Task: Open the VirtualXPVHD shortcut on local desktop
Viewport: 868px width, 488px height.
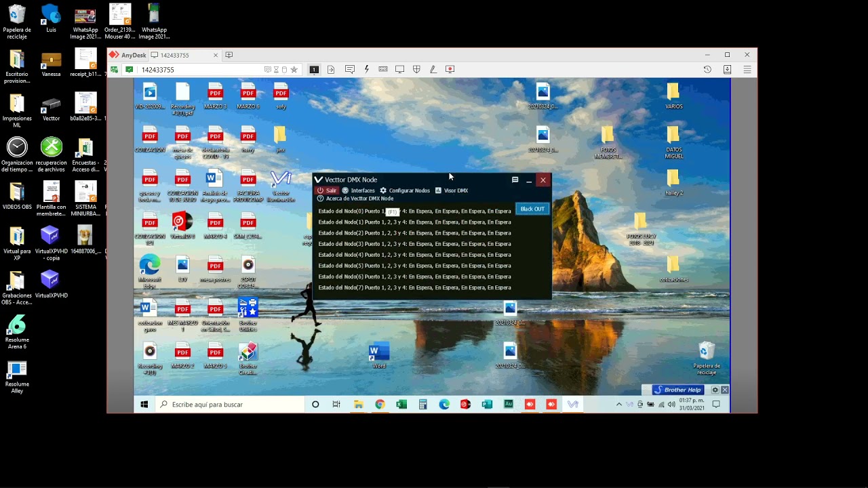Action: [x=52, y=284]
